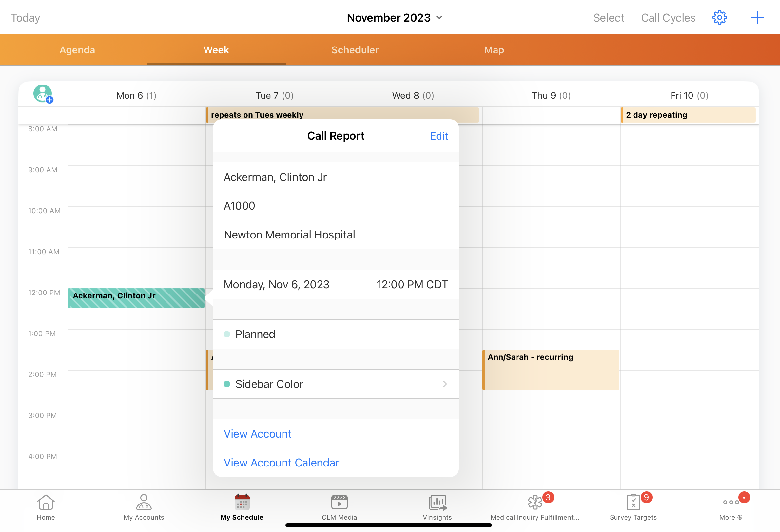The image size is (780, 532).
Task: Open the settings gear icon
Action: (x=719, y=17)
